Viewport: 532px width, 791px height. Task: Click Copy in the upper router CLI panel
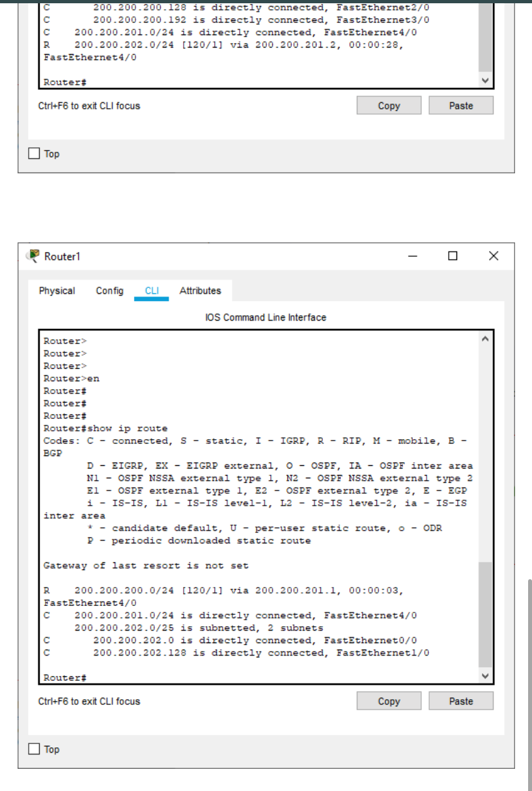(x=389, y=105)
